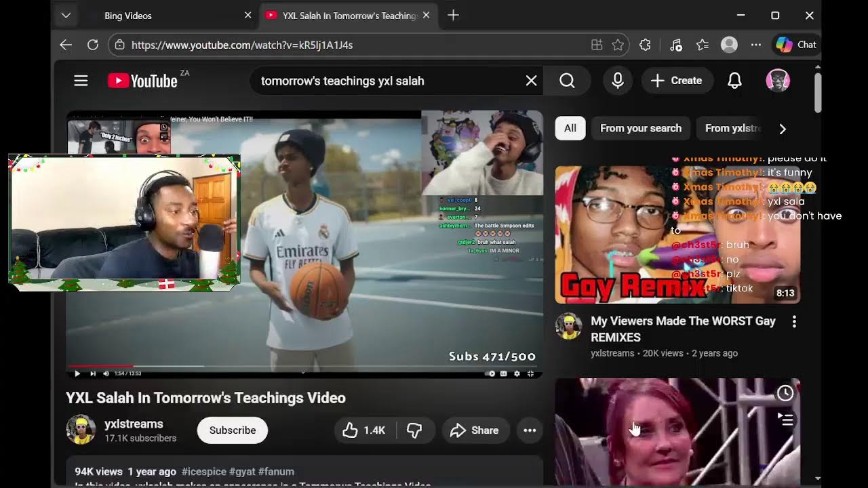Screen dimensions: 868x488
Task: Skip to the next video
Action: click(x=93, y=373)
